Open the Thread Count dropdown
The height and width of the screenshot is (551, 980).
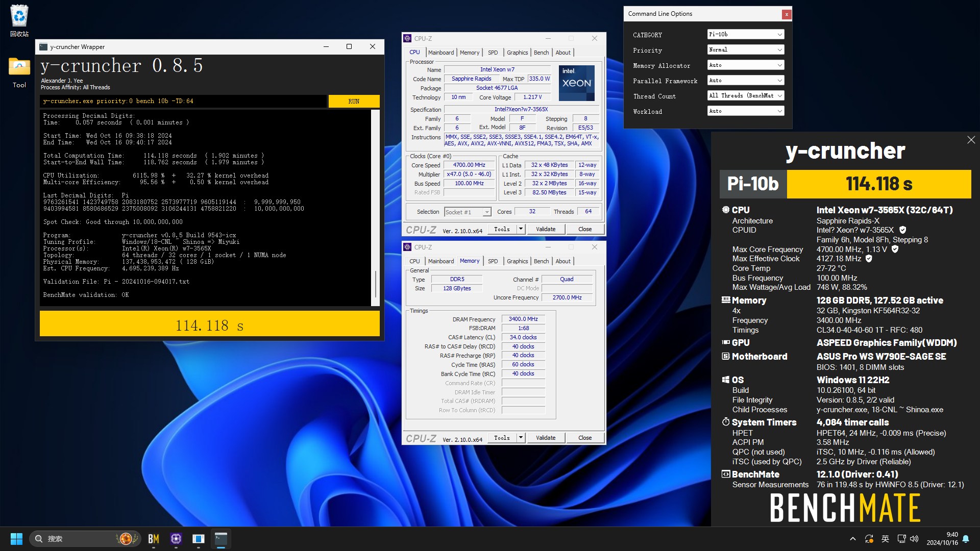tap(745, 95)
